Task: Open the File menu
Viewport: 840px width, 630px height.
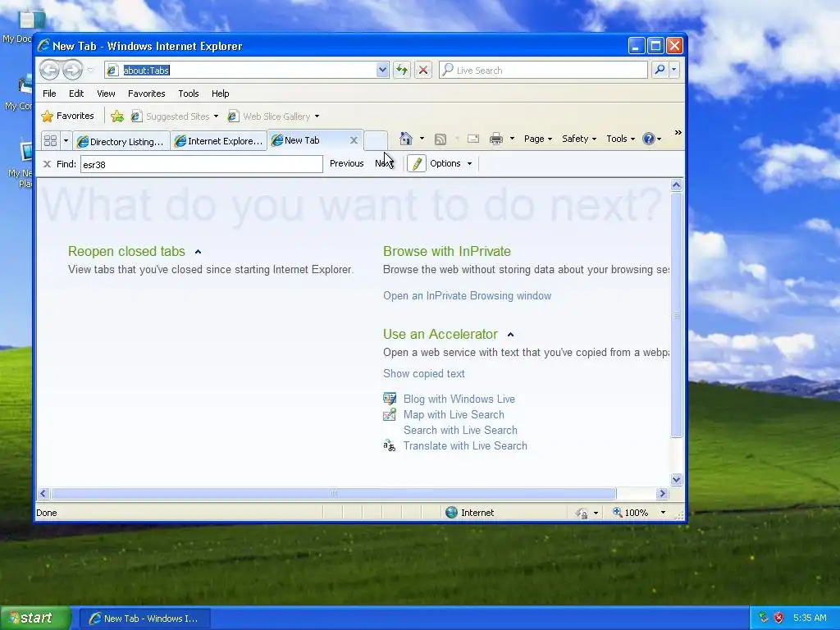Action: (x=49, y=94)
